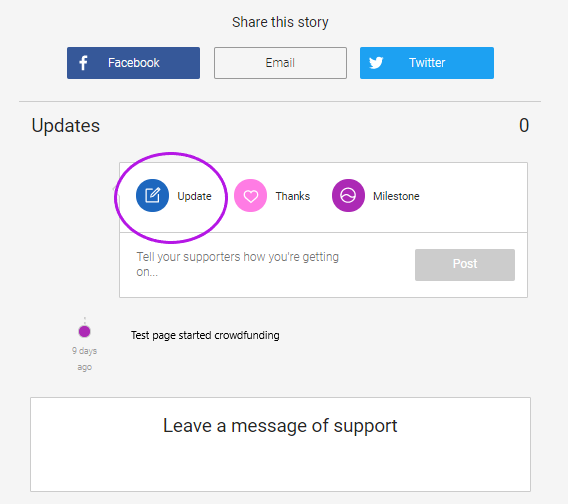The image size is (568, 504).
Task: Share the story via Facebook button
Action: click(x=133, y=63)
